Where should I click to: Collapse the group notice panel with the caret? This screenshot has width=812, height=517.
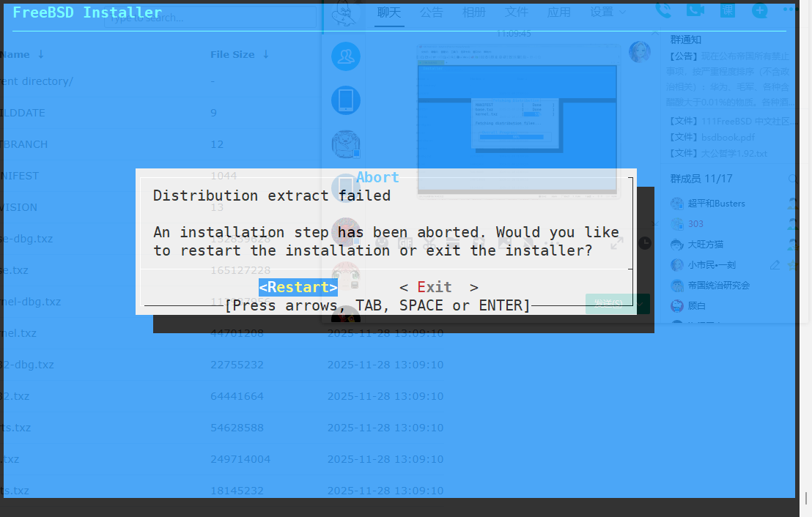[655, 33]
